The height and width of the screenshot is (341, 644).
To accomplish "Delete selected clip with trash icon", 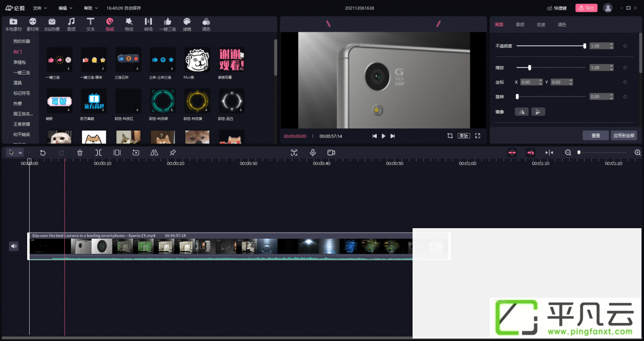I will tap(80, 153).
